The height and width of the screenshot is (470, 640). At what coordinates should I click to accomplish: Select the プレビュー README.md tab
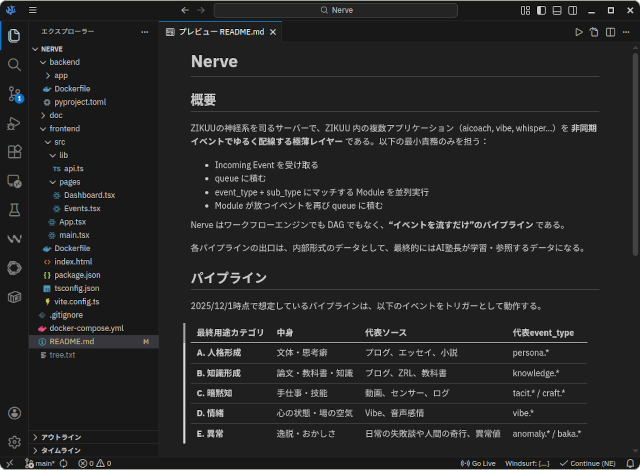(x=217, y=33)
